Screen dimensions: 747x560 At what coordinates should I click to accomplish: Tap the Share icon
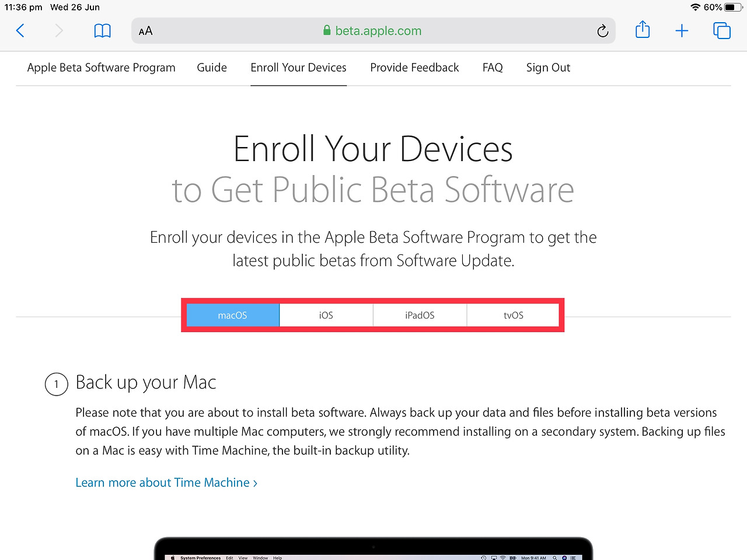[643, 30]
